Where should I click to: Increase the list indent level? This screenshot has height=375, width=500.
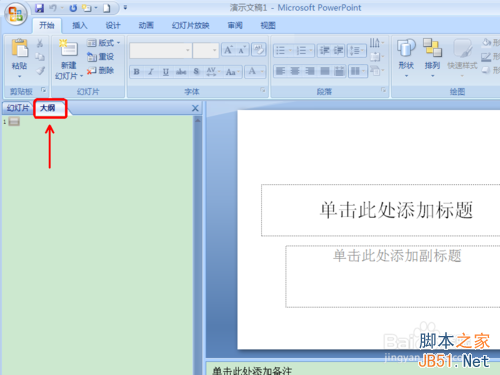(338, 50)
